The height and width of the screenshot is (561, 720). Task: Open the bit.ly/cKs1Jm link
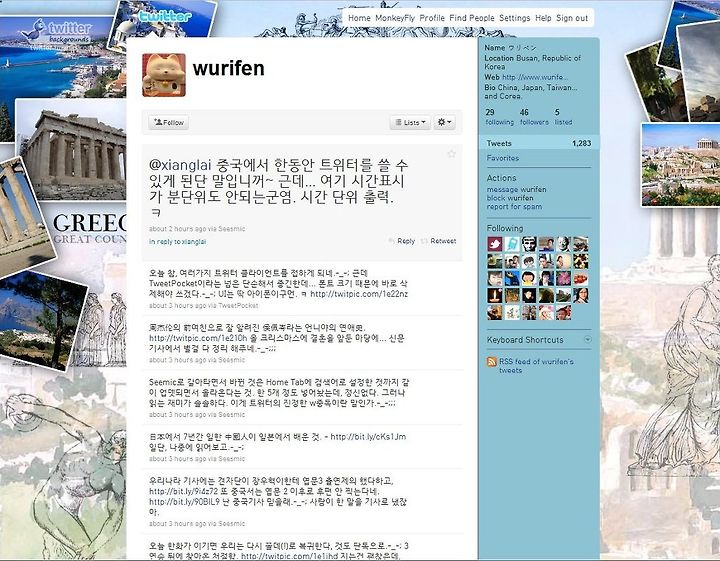click(368, 437)
